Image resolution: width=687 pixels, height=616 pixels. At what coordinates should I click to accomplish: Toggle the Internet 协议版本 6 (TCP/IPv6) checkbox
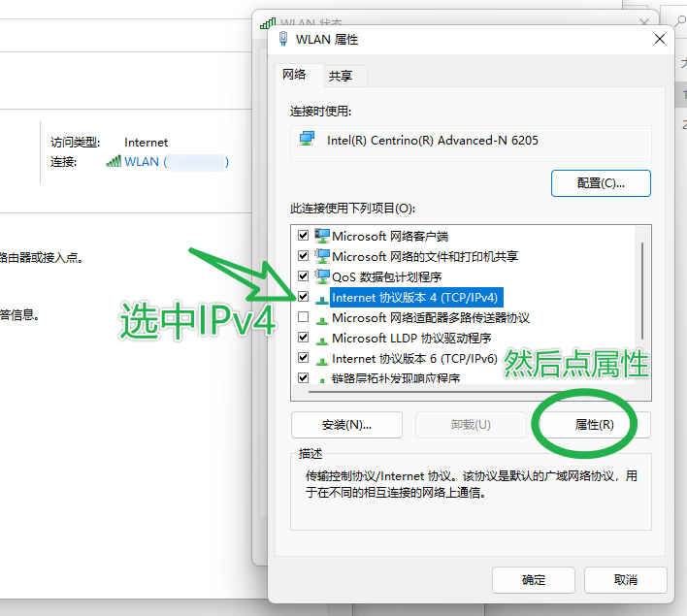303,358
